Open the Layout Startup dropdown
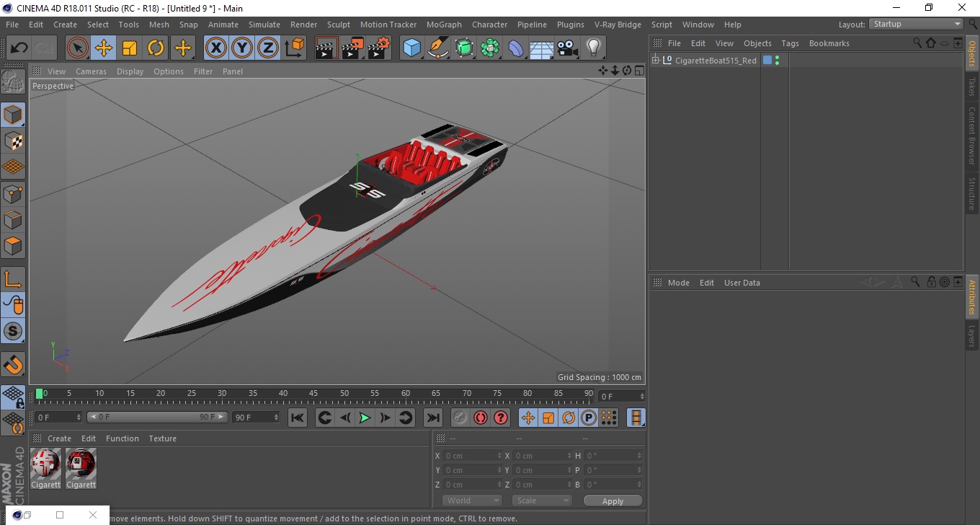 point(917,24)
